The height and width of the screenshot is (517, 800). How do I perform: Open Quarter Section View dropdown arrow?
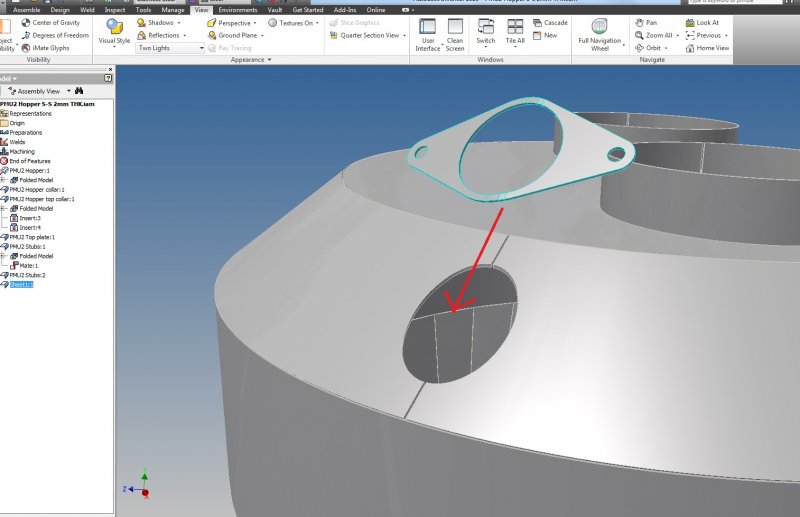(405, 36)
